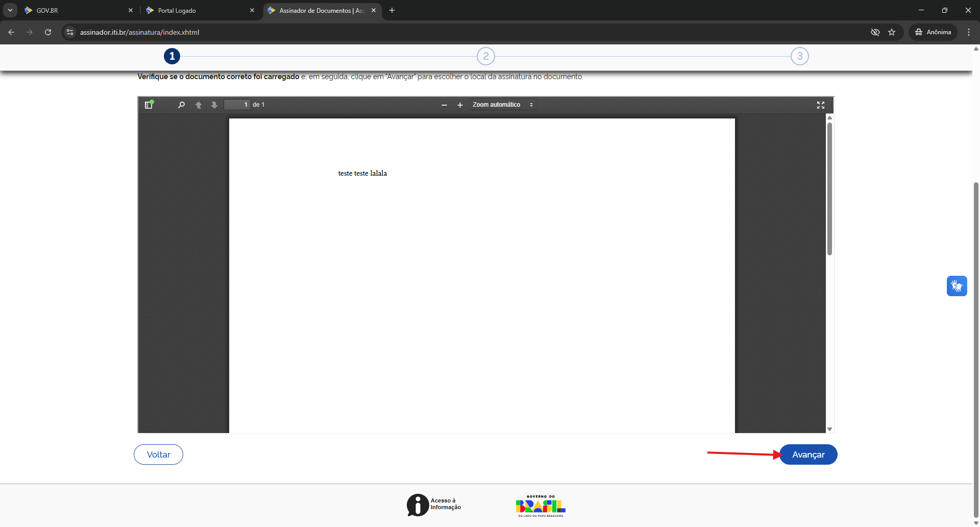Image resolution: width=980 pixels, height=527 pixels.
Task: Switch to the GOV.BR tab
Action: pos(77,10)
